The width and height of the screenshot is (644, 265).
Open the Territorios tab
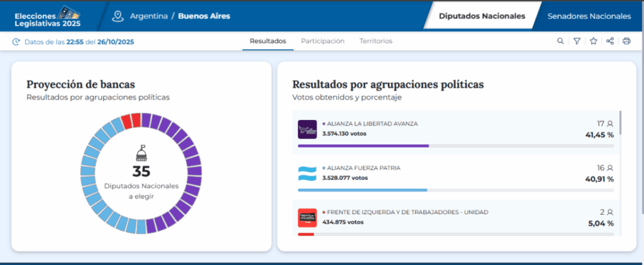tap(375, 41)
